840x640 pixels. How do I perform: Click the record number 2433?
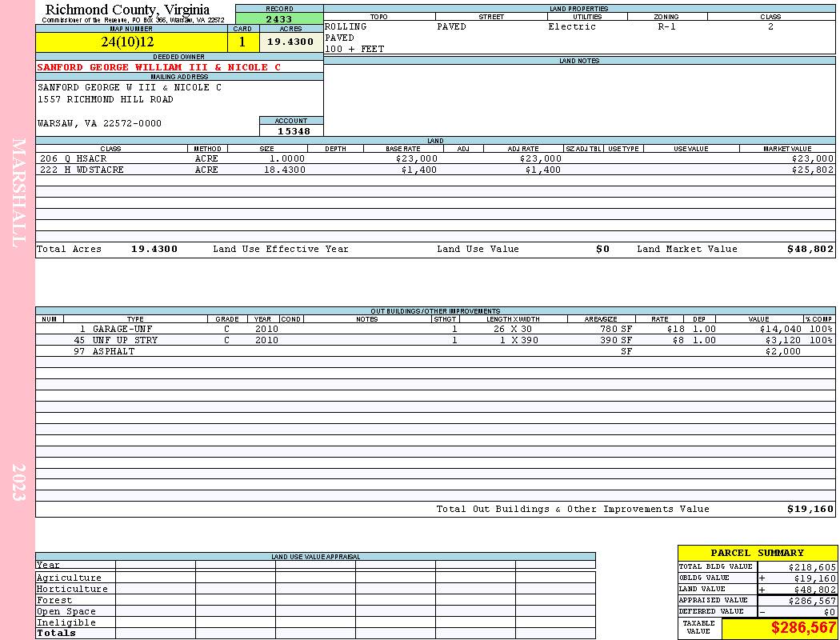coord(279,18)
